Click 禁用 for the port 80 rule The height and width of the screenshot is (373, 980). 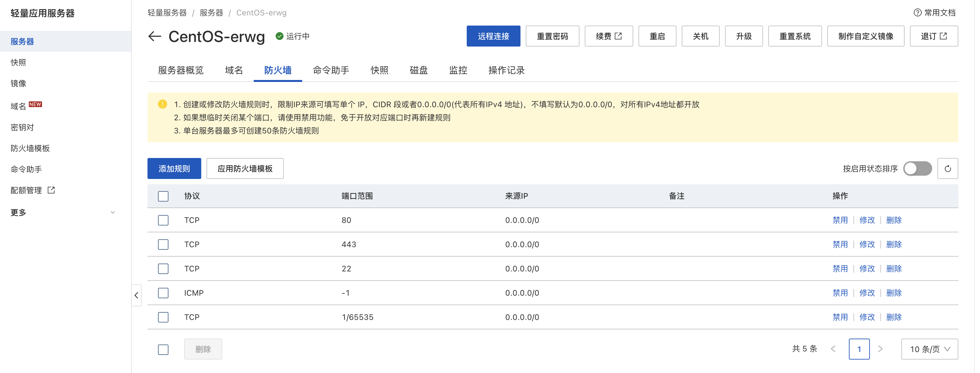[x=840, y=220]
